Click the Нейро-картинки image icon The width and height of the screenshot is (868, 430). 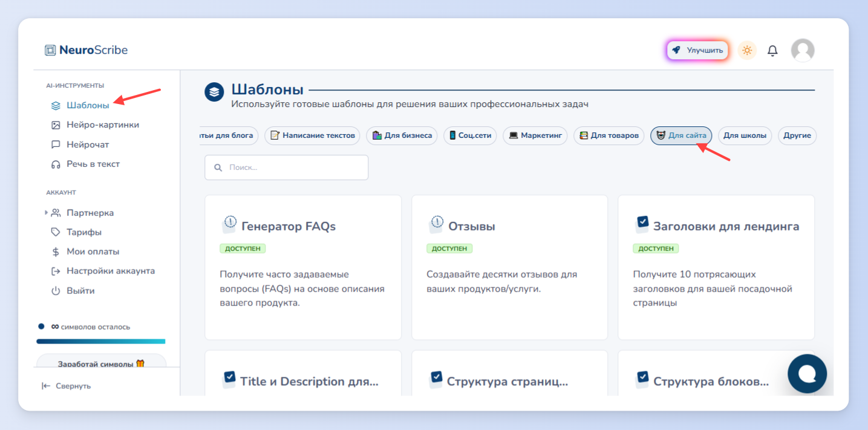[x=56, y=125]
